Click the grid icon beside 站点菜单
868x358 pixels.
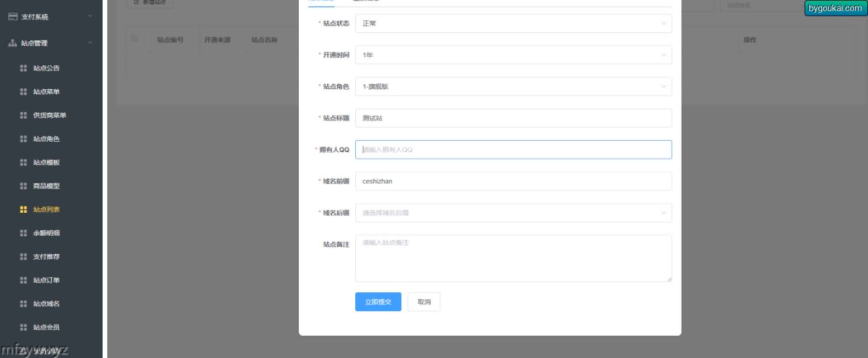click(x=24, y=92)
